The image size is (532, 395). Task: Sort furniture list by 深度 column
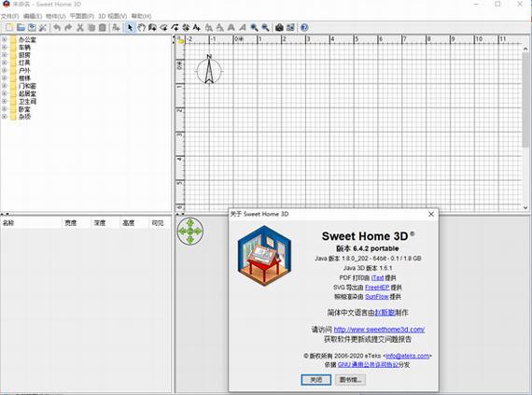[x=105, y=223]
